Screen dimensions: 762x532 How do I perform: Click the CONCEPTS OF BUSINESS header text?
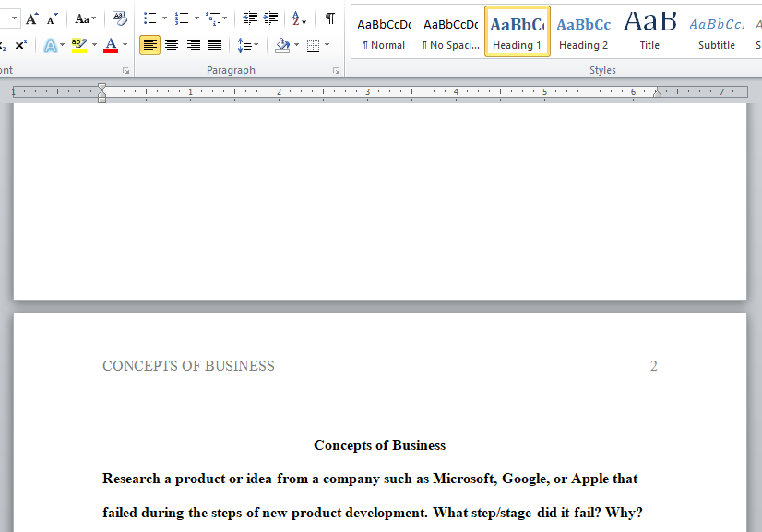coord(188,366)
